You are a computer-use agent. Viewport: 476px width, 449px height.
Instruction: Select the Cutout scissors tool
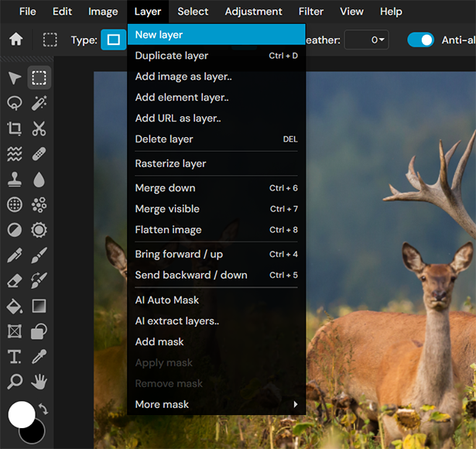(x=39, y=129)
